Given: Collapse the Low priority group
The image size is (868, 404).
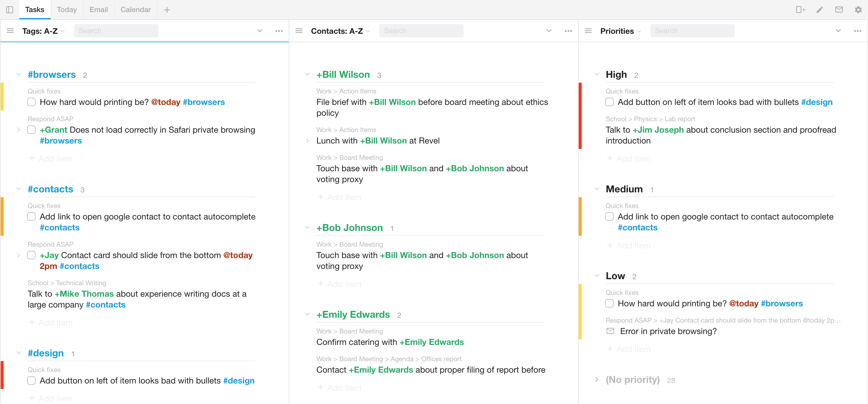Looking at the screenshot, I should tap(597, 276).
